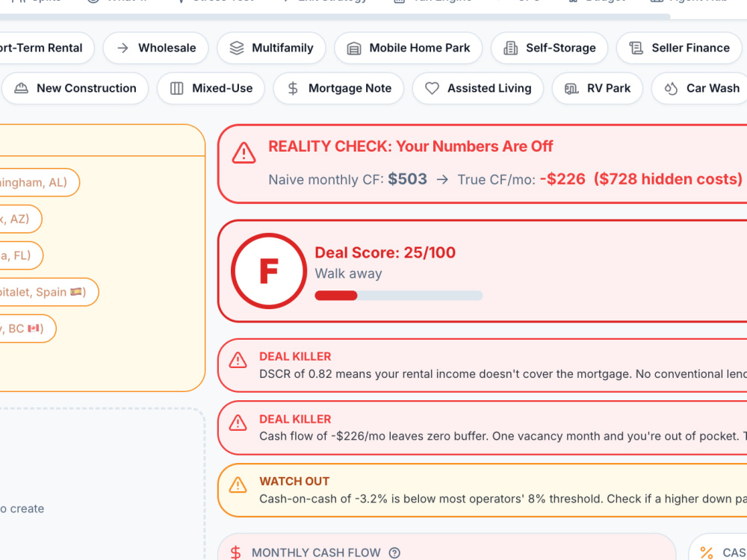Select the Phoenix, AZ example chip
This screenshot has width=747, height=560.
point(20,219)
